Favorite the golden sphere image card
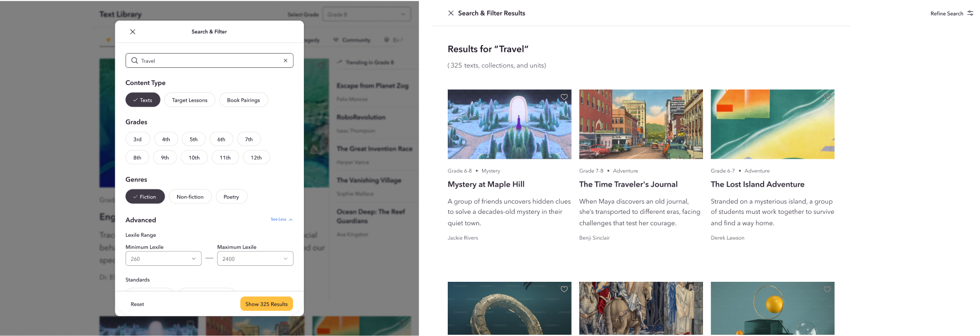 827,289
